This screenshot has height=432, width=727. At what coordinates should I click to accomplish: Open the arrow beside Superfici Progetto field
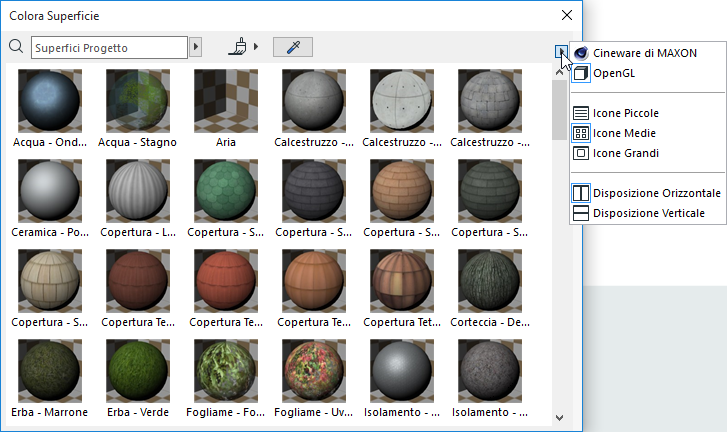(196, 47)
